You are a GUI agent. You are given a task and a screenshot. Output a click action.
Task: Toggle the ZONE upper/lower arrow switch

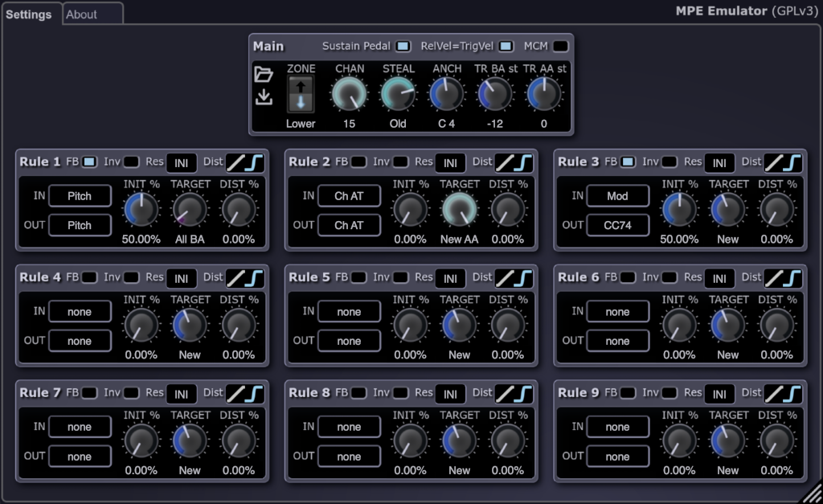click(301, 95)
